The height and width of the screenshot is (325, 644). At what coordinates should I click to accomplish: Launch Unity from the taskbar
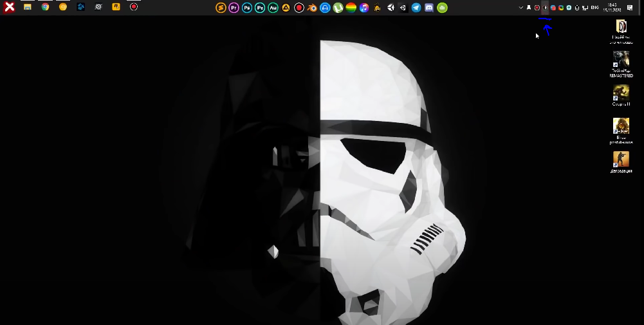point(391,8)
